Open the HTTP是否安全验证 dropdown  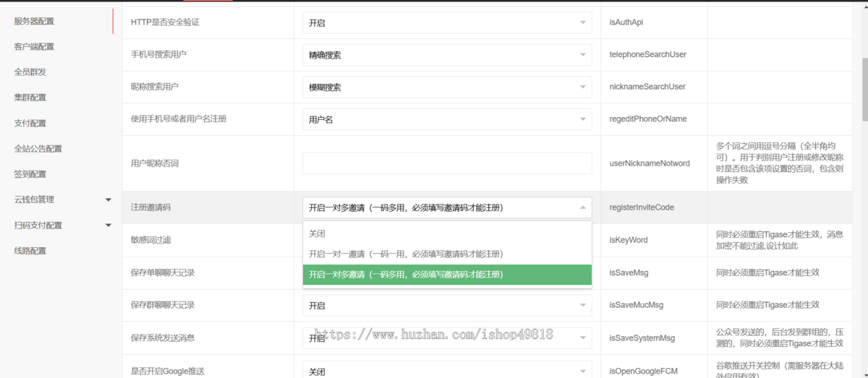coord(447,22)
